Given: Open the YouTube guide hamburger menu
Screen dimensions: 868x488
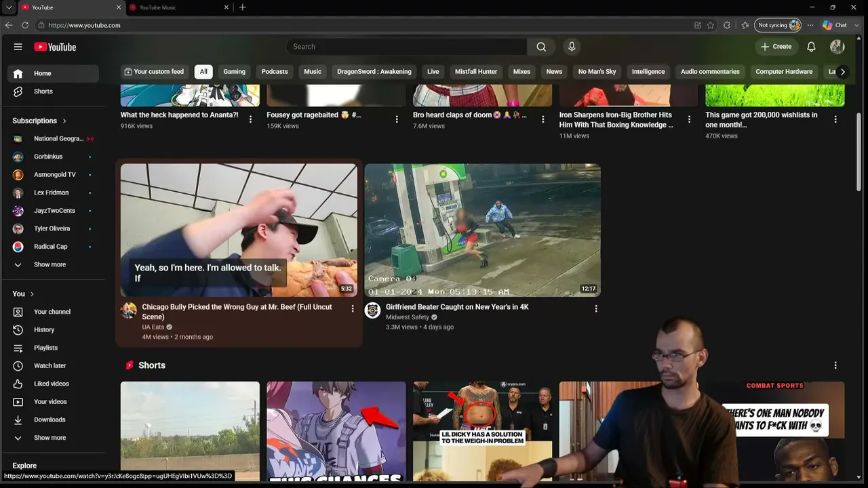Looking at the screenshot, I should pyautogui.click(x=18, y=47).
